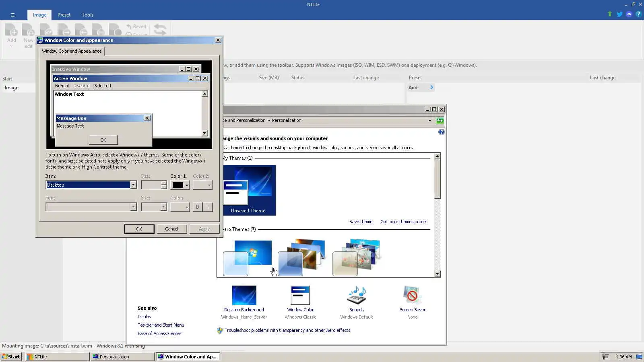
Task: Click the Personalization window help icon
Action: click(x=442, y=132)
